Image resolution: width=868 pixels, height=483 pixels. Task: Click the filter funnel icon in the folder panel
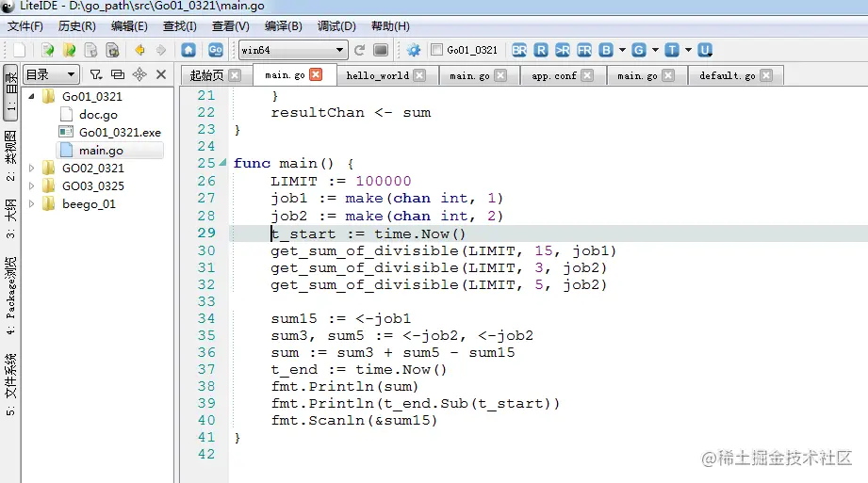tap(96, 74)
